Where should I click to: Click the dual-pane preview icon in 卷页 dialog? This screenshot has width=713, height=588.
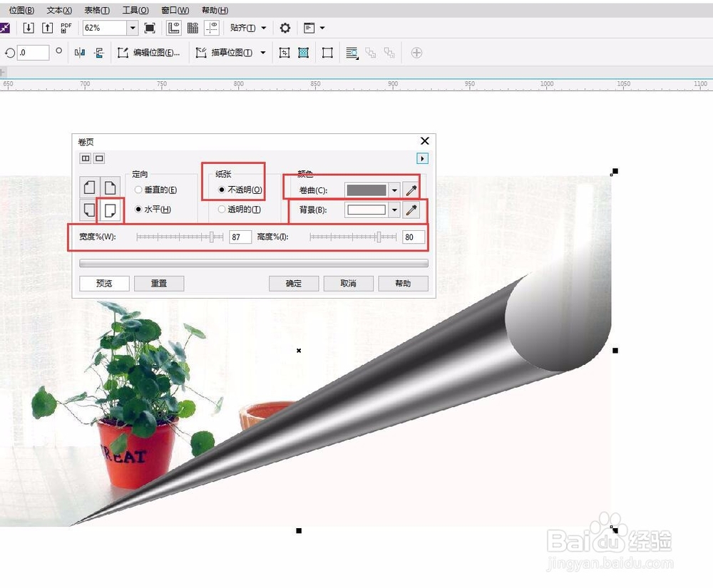click(85, 158)
